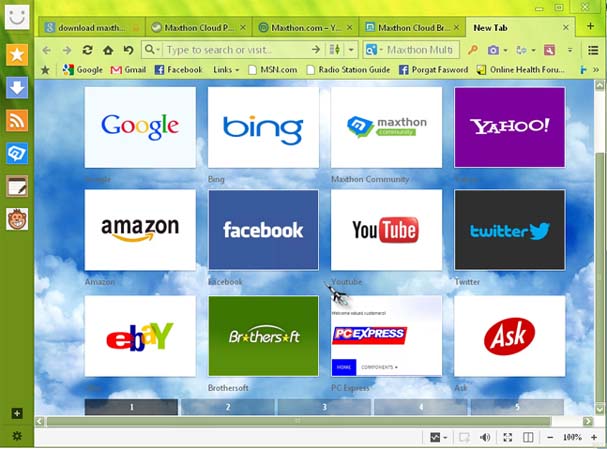Select the New Tab tab
The height and width of the screenshot is (449, 607).
[x=521, y=27]
